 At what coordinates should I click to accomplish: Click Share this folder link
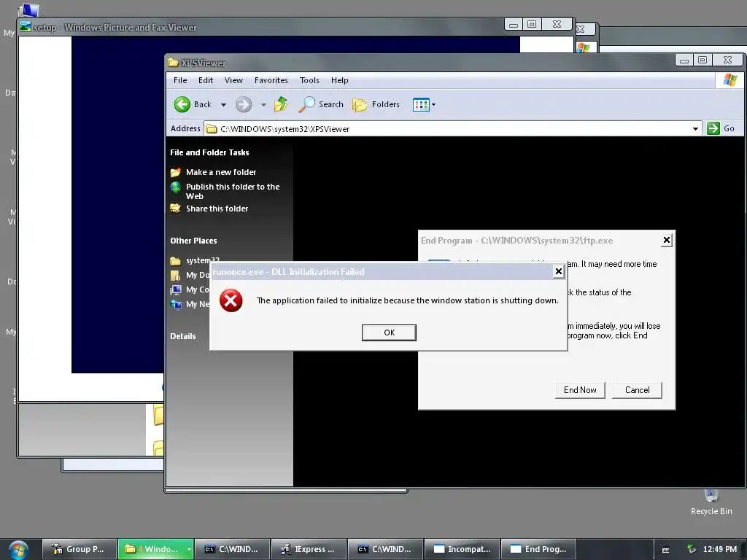217,209
